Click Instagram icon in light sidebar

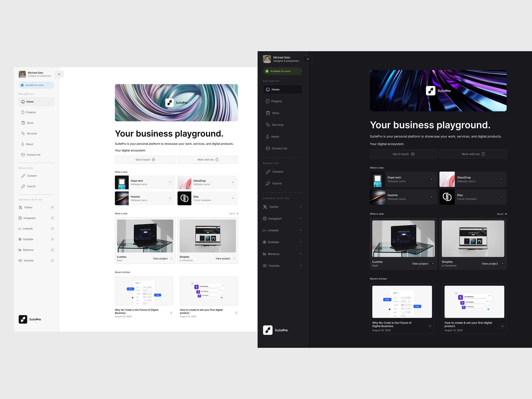point(20,218)
